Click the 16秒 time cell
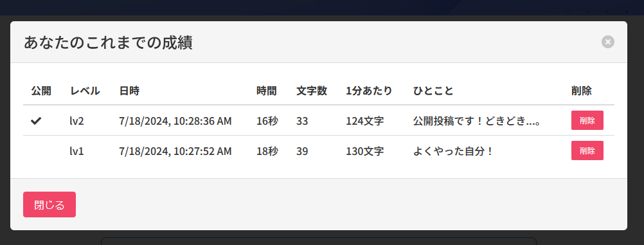The height and width of the screenshot is (245, 644). coord(267,121)
